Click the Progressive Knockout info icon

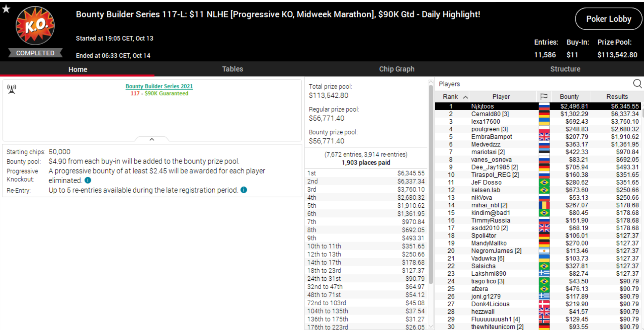[x=88, y=180]
